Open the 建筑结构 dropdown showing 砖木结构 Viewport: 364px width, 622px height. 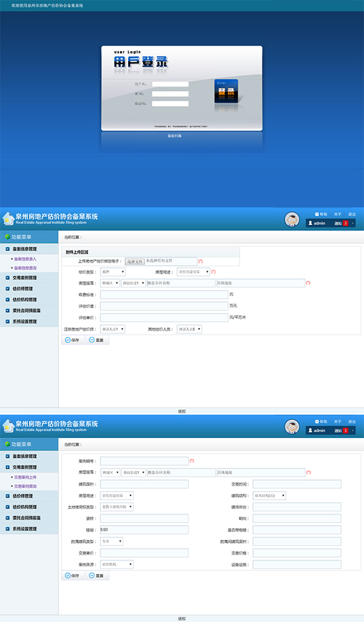point(269,495)
